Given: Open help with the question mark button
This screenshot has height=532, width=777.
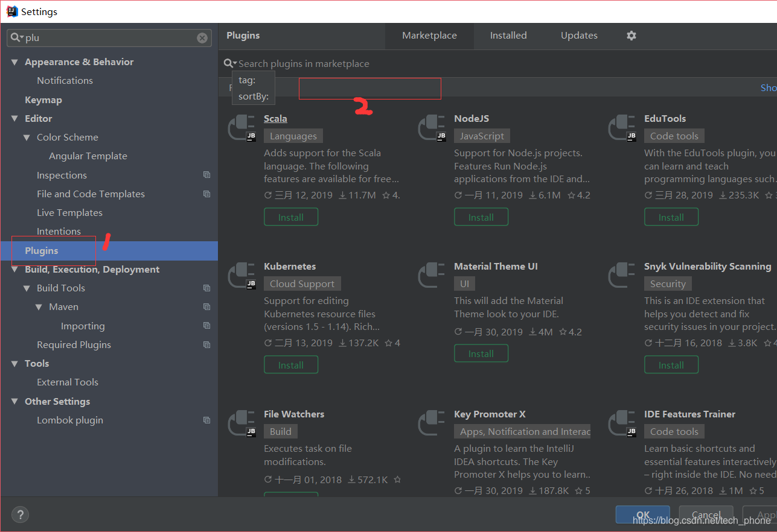Looking at the screenshot, I should tap(20, 515).
